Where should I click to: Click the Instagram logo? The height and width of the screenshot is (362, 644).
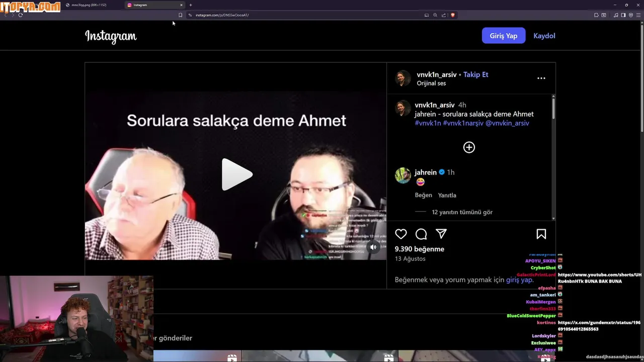click(x=111, y=36)
